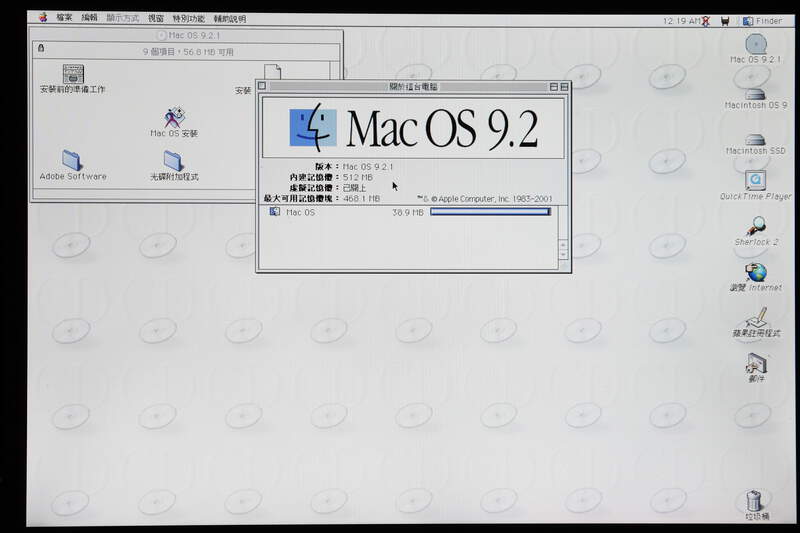800x533 pixels.
Task: Click the Mac OS app icon in the memory list
Action: tap(274, 212)
